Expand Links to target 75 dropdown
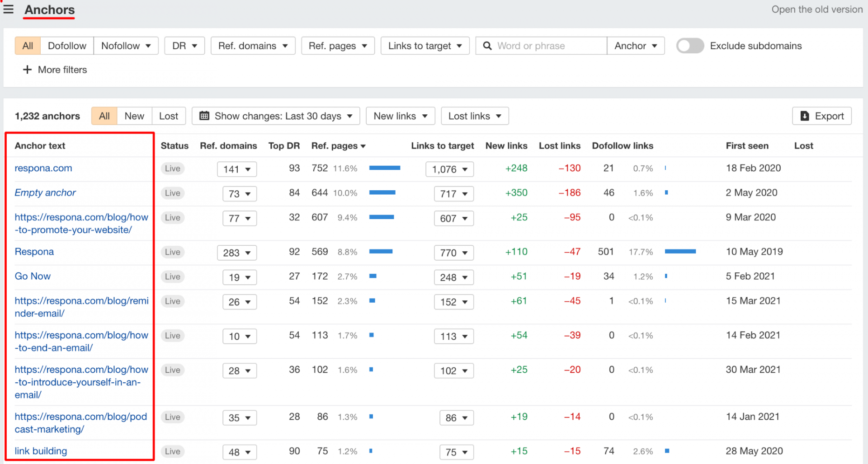Viewport: 868px width, 464px height. [457, 452]
